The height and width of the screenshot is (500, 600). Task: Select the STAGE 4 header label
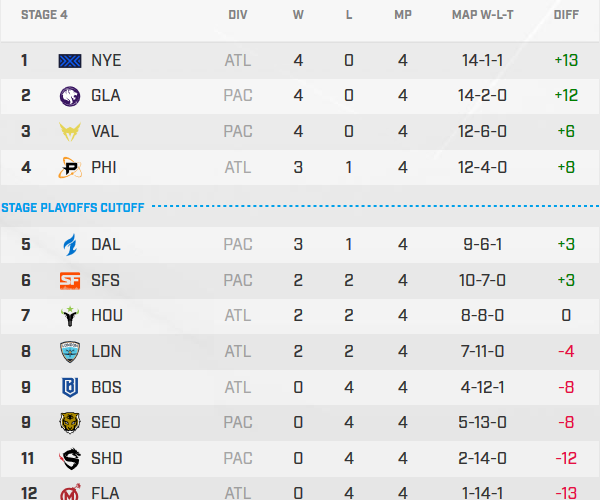tap(30, 16)
